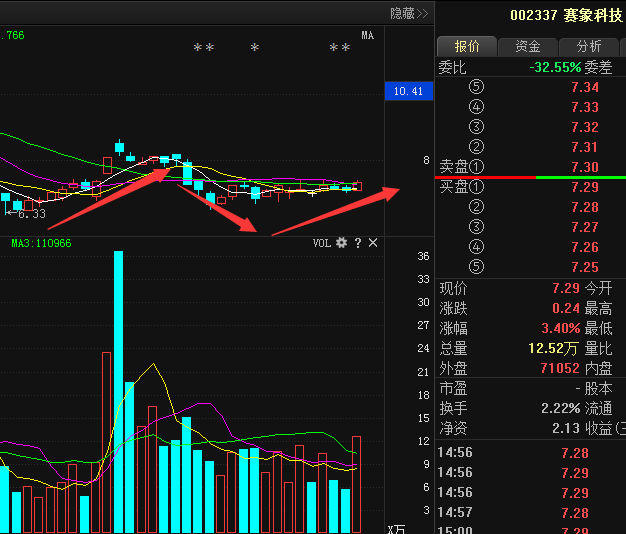Click the MA3:110966 volume average label

tap(41, 243)
